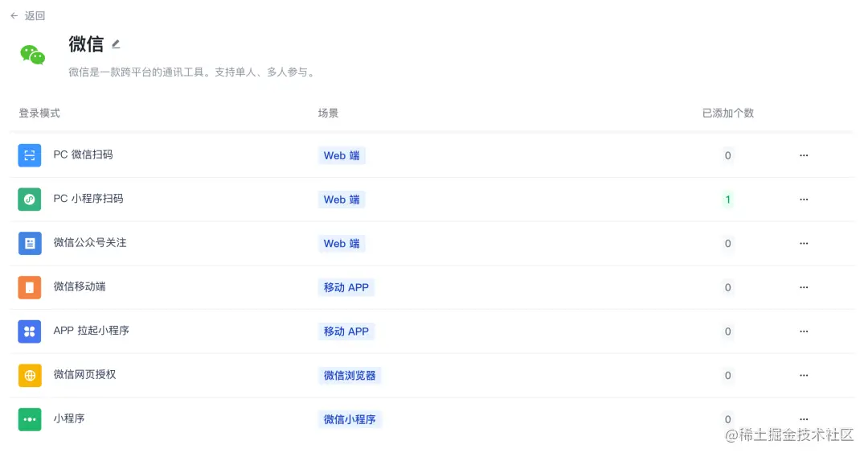Click Web 端 tag in 微信公众号关注 row

tap(342, 244)
